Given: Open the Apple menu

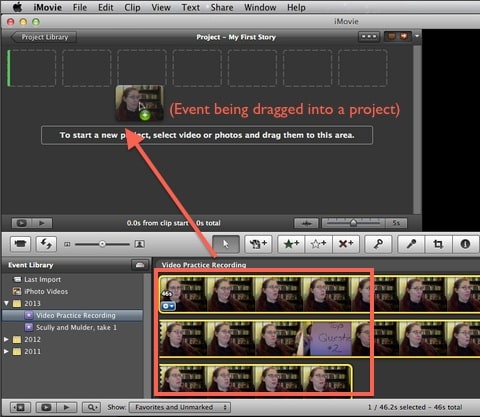Looking at the screenshot, I should (x=17, y=7).
